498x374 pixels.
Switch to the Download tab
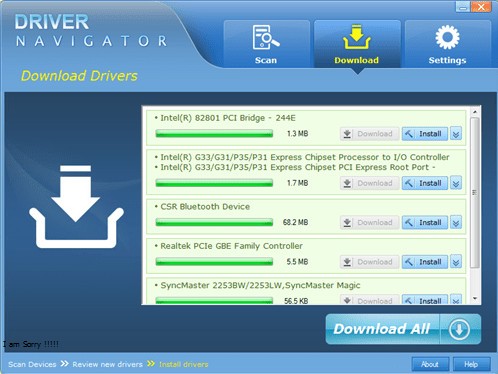pyautogui.click(x=357, y=44)
